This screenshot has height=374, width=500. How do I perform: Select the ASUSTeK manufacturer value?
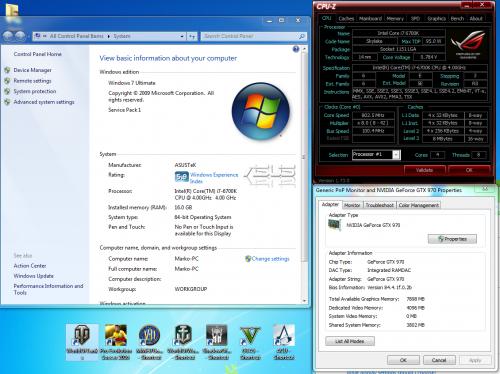coord(185,165)
